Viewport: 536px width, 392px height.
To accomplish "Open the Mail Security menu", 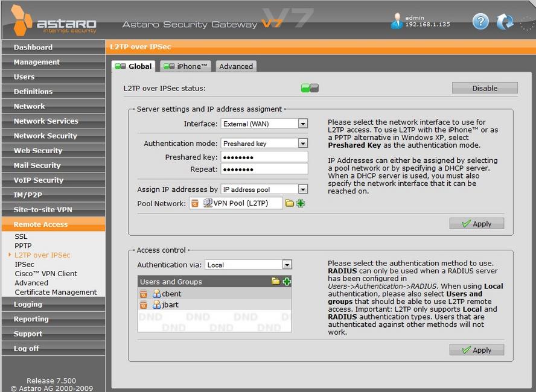I will [x=53, y=165].
